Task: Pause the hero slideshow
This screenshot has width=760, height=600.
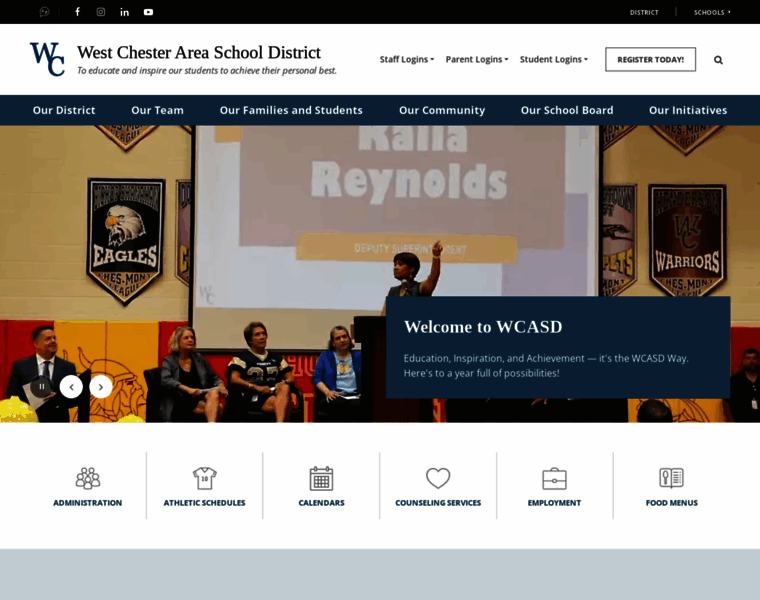Action: click(x=42, y=386)
